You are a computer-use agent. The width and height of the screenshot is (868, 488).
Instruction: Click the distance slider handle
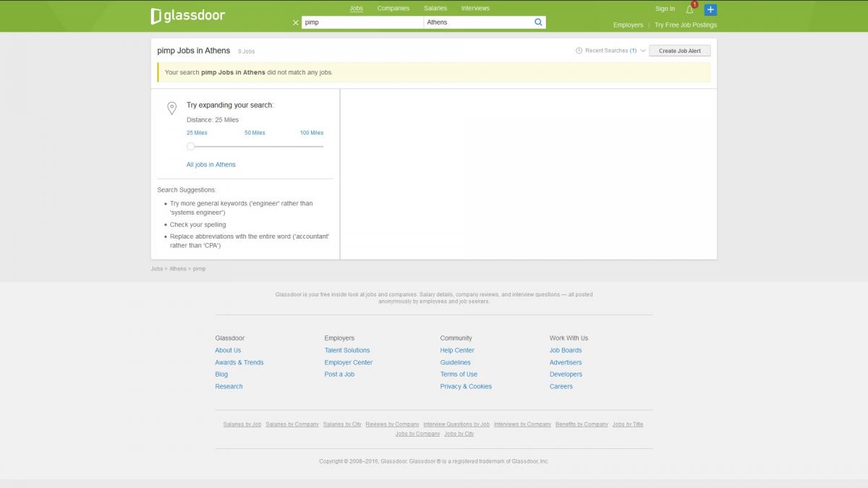(x=191, y=146)
